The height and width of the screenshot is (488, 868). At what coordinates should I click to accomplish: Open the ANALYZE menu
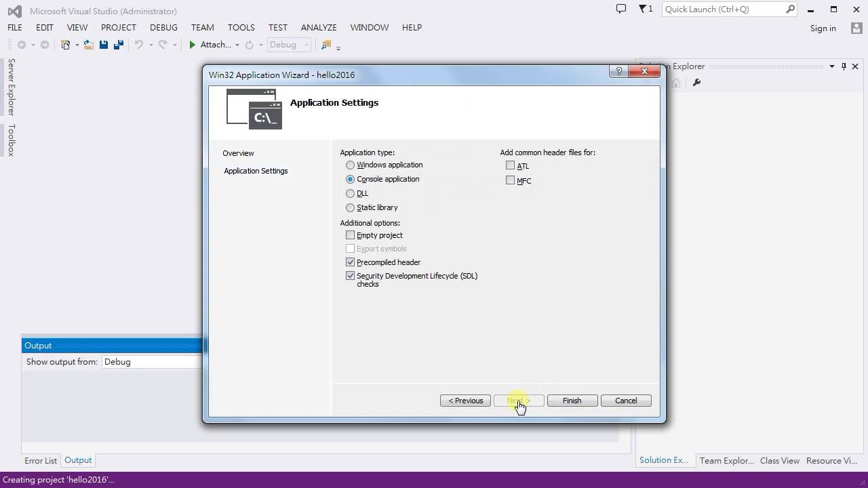click(319, 27)
